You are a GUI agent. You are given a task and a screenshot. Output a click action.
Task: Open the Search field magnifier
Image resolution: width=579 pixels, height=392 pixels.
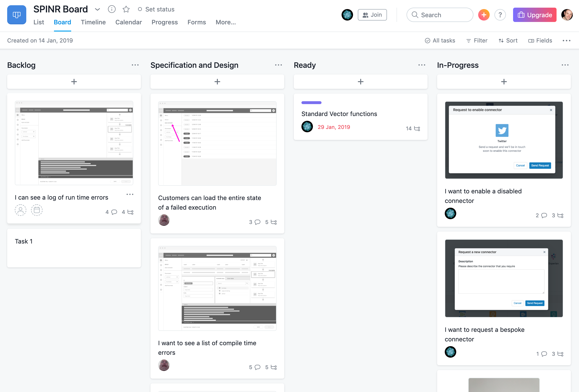pos(415,15)
